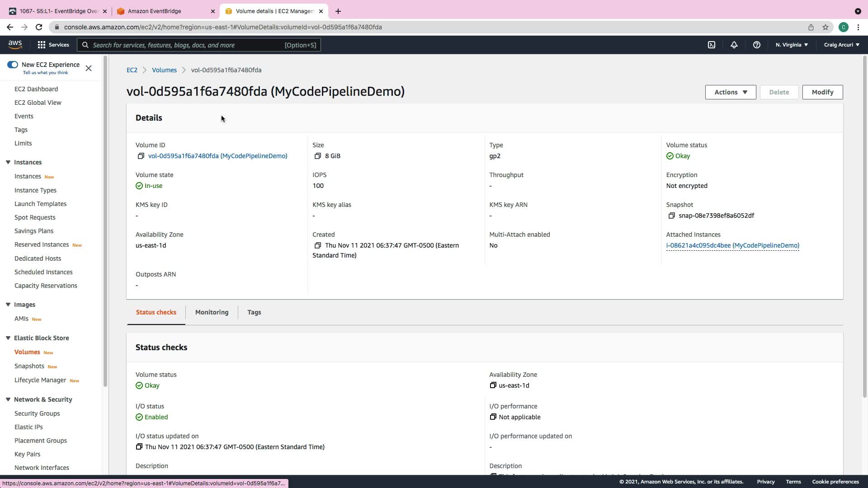The image size is (868, 488).
Task: Open the help question mark icon
Action: click(756, 45)
